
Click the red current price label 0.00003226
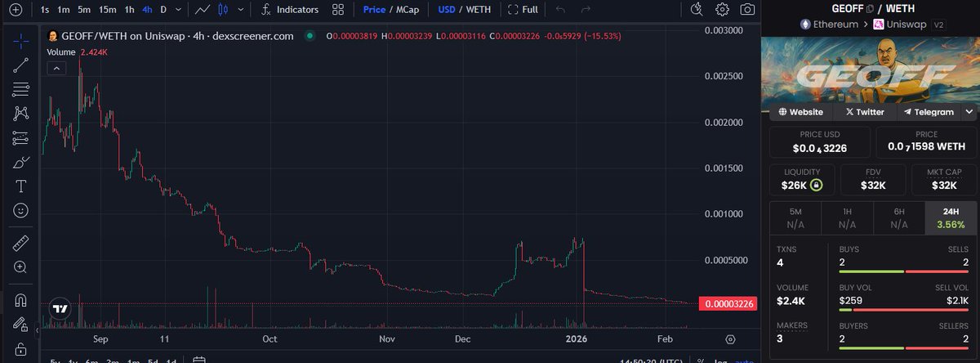point(728,303)
